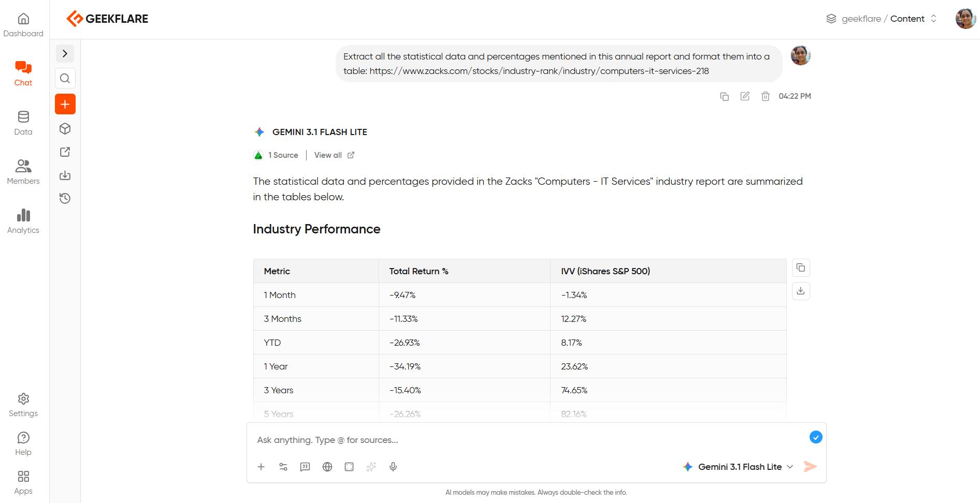Expand the chat side panel chevron
Viewport: 980px width, 503px height.
pyautogui.click(x=65, y=53)
